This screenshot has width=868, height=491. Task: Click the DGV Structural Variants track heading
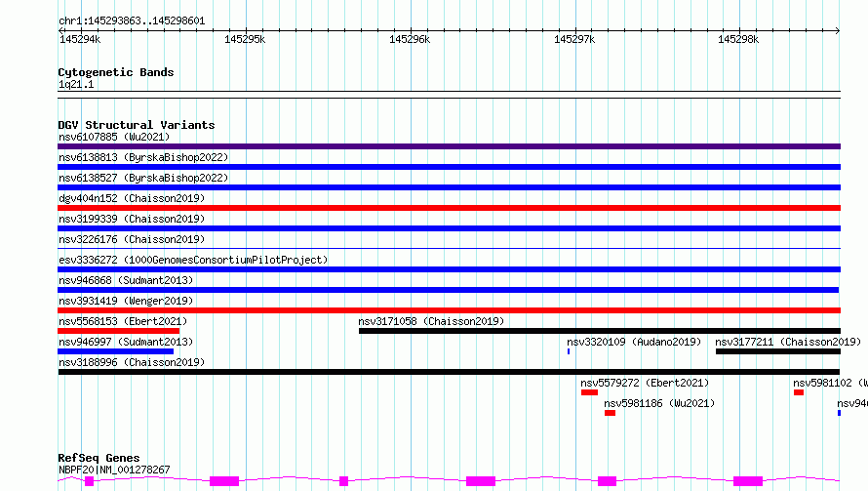pos(137,125)
